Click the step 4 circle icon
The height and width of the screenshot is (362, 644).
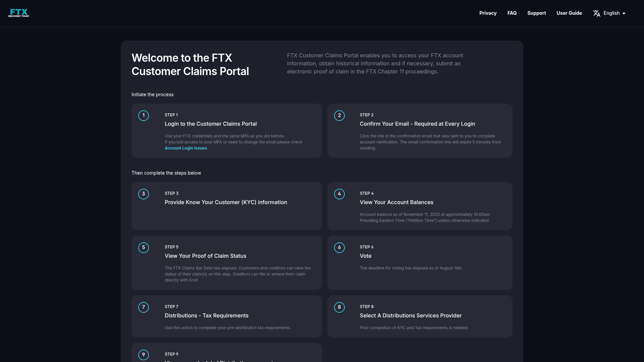pos(339,194)
